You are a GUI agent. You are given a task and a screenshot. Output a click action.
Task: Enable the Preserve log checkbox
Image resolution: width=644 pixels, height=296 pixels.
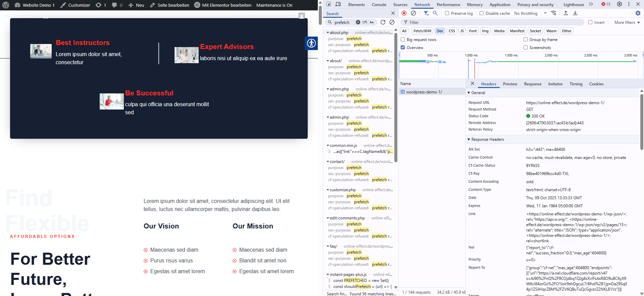point(447,13)
